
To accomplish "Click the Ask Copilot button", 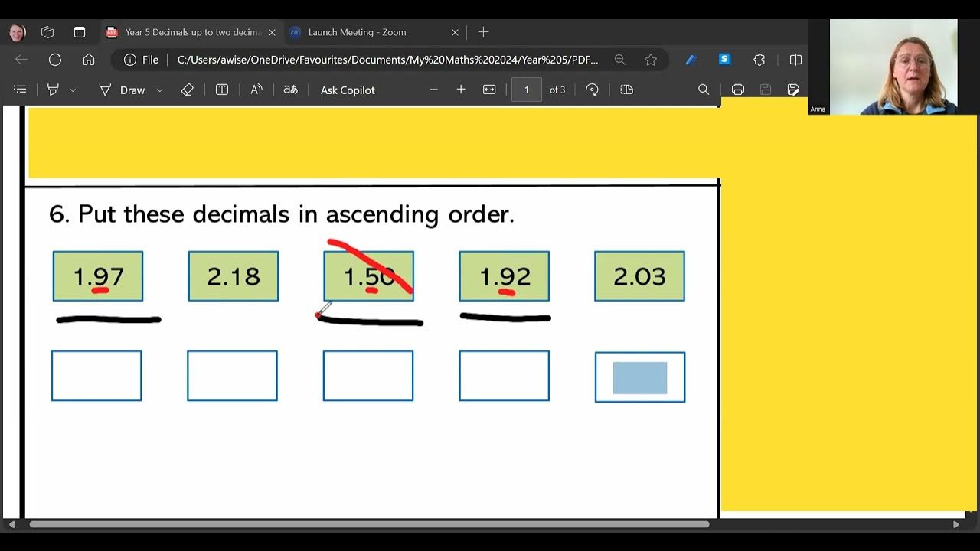I will tap(348, 90).
